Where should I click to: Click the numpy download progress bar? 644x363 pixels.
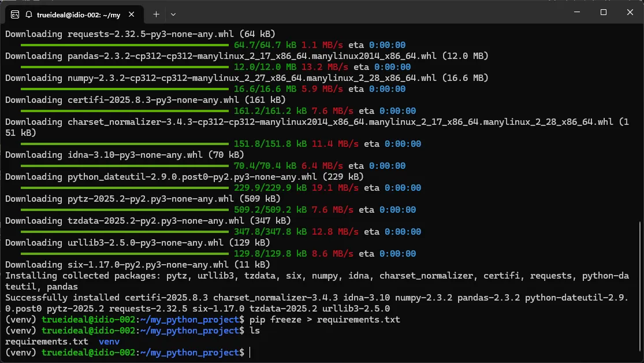(124, 89)
